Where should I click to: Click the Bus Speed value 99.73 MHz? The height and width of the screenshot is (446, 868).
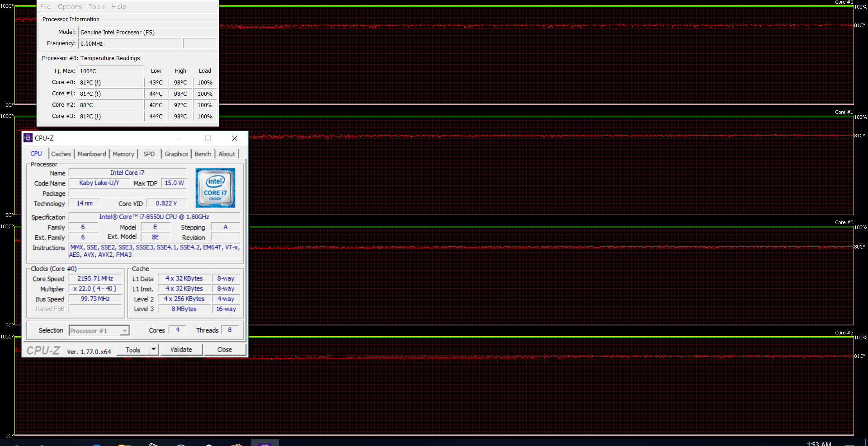[x=95, y=299]
